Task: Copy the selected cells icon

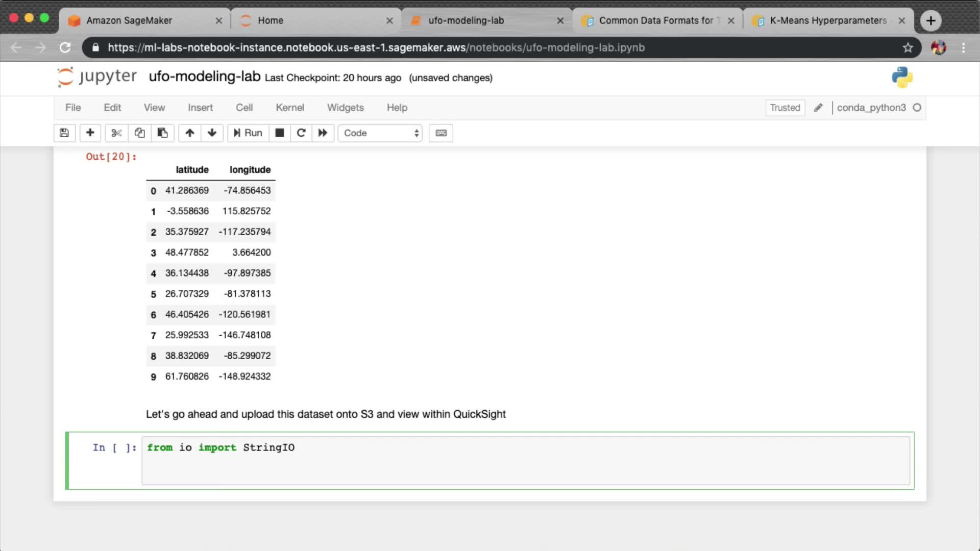Action: click(139, 133)
